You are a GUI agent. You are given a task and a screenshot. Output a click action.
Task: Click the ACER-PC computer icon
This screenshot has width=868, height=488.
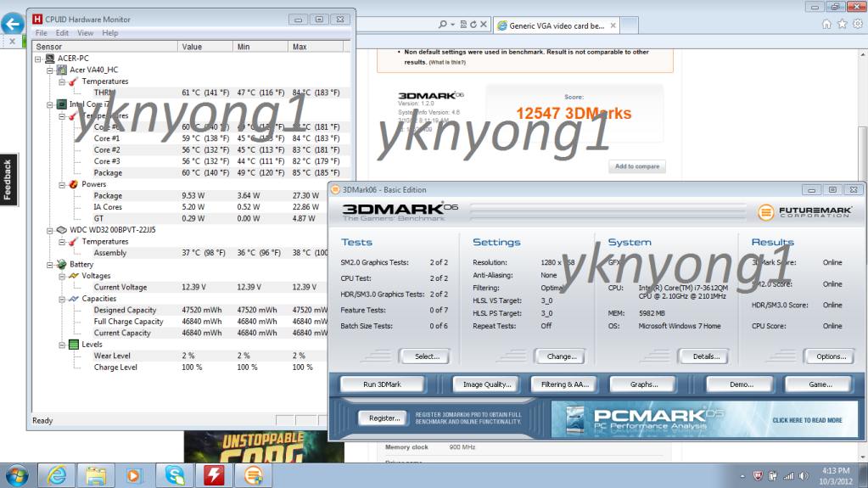point(50,59)
